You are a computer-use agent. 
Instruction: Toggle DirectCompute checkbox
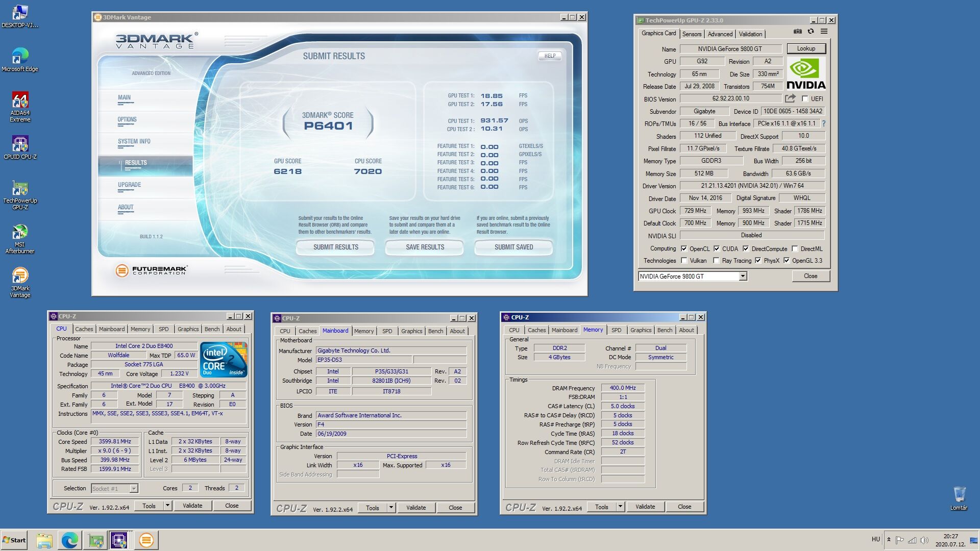(x=746, y=248)
